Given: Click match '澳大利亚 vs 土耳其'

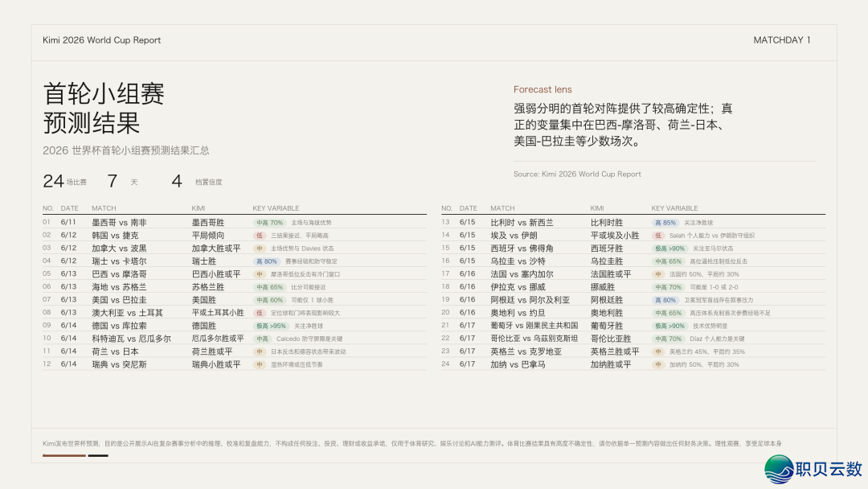Looking at the screenshot, I should [x=127, y=312].
